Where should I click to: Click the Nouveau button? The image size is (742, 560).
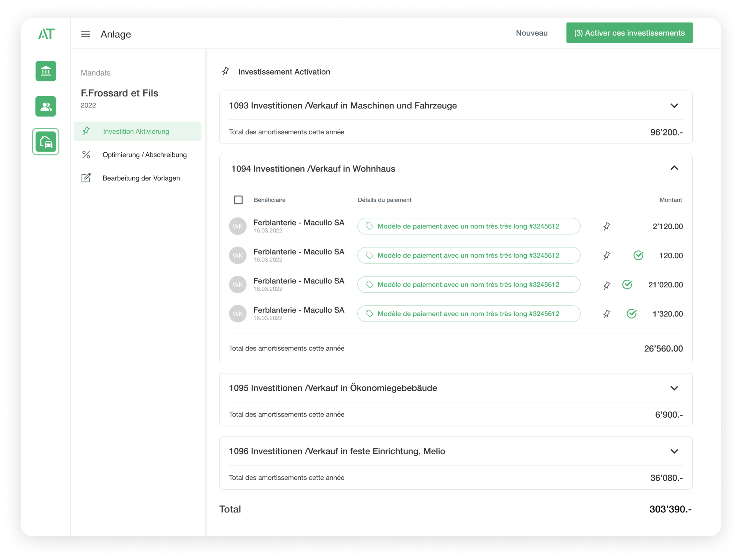click(532, 33)
